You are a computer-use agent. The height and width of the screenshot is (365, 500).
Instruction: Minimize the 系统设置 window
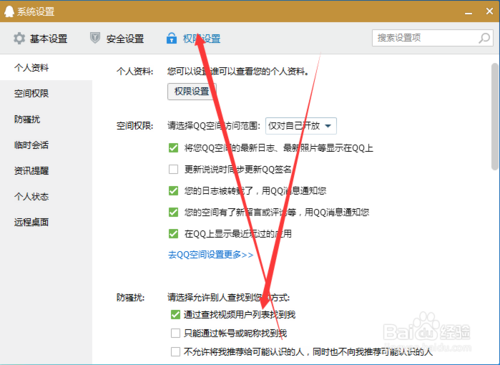coord(469,13)
